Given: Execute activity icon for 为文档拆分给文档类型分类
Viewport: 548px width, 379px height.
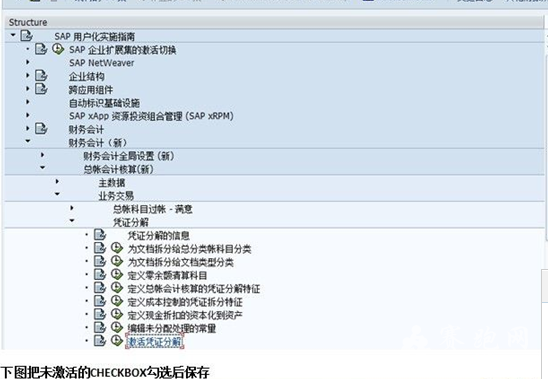Looking at the screenshot, I should (117, 261).
